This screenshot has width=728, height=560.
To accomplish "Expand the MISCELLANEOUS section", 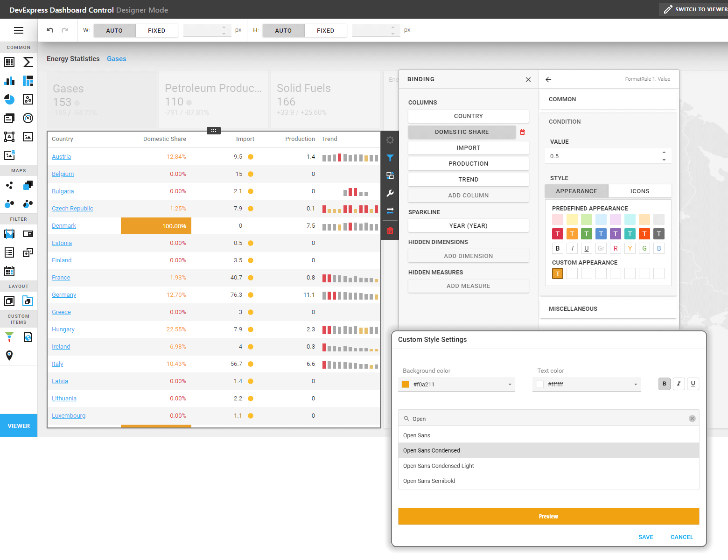I will tap(607, 308).
